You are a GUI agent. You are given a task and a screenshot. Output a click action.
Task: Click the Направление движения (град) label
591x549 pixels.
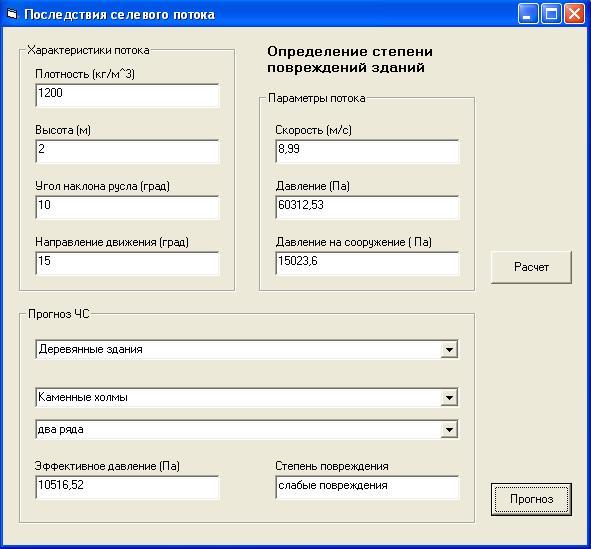click(x=112, y=242)
